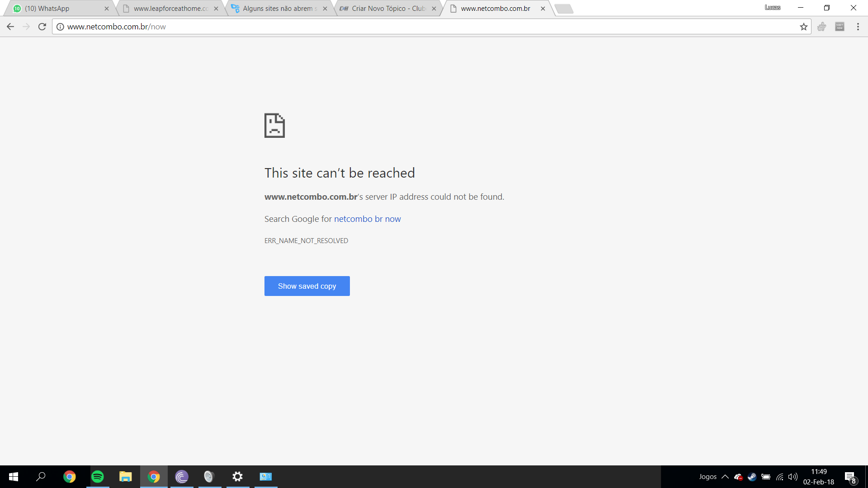Switch to the leapforceathome tab
Viewport: 868px width, 488px height.
click(x=170, y=9)
